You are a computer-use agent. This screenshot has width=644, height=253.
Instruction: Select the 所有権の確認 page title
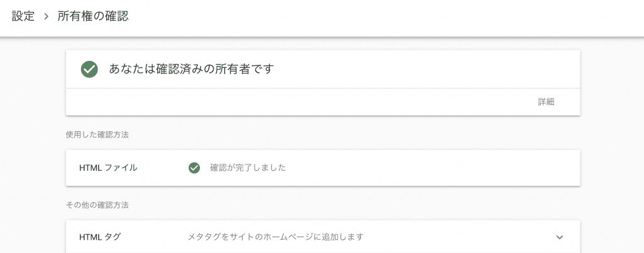point(93,16)
